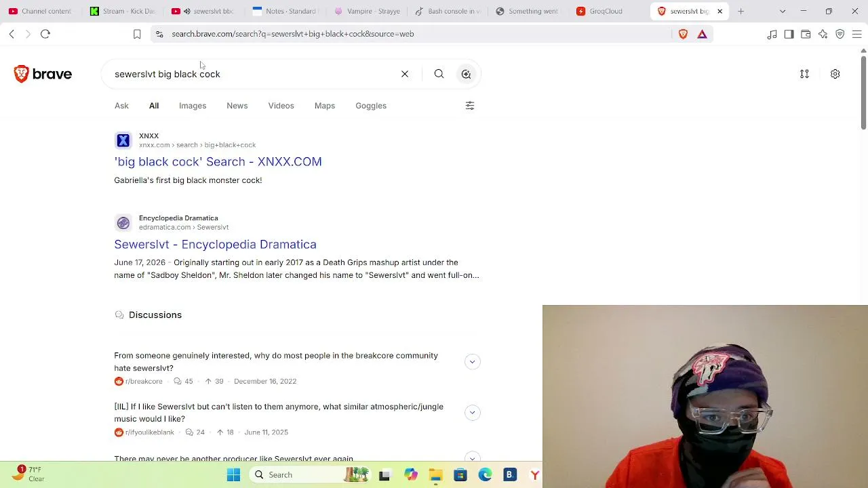Open Task View on the taskbar
This screenshot has width=868, height=488.
tap(384, 475)
